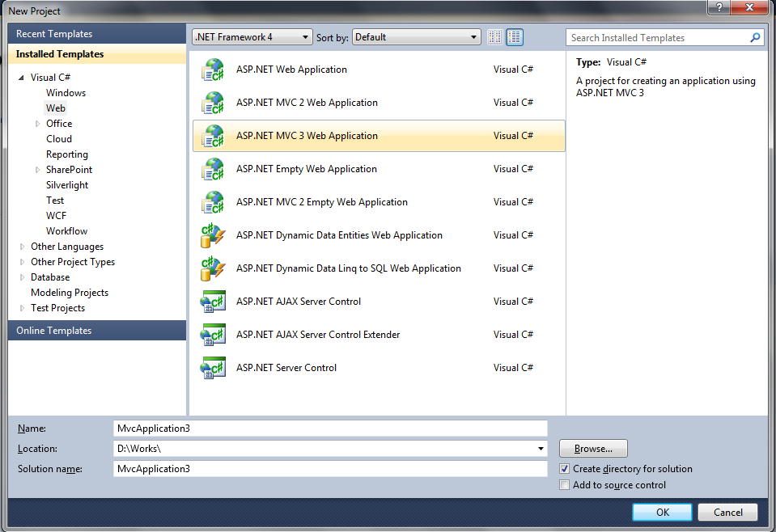Click the Name input field
Image resolution: width=776 pixels, height=532 pixels.
pyautogui.click(x=330, y=429)
